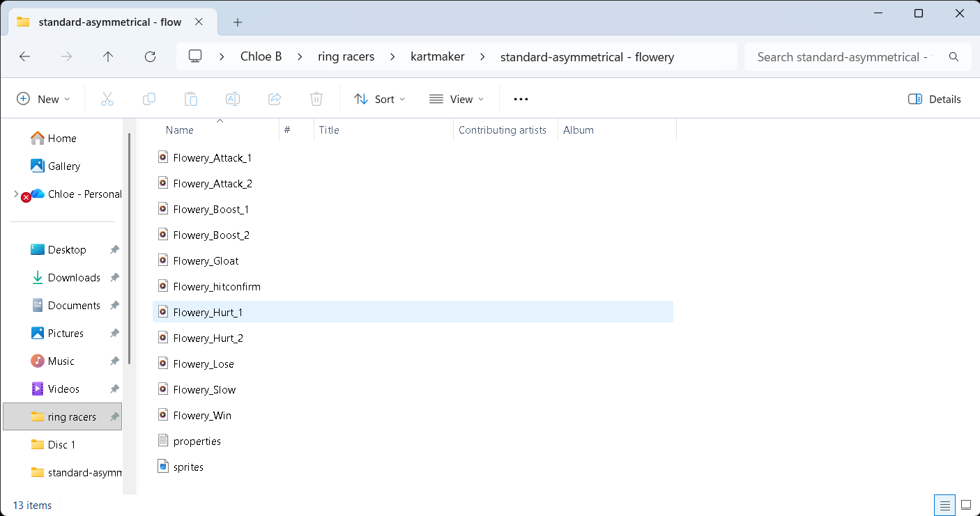The width and height of the screenshot is (980, 516).
Task: Expand the Chloe - Personal OneDrive tree
Action: [16, 194]
